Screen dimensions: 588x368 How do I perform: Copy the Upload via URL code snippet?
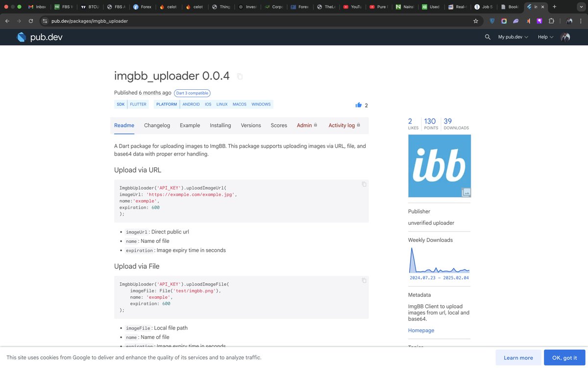point(364,184)
